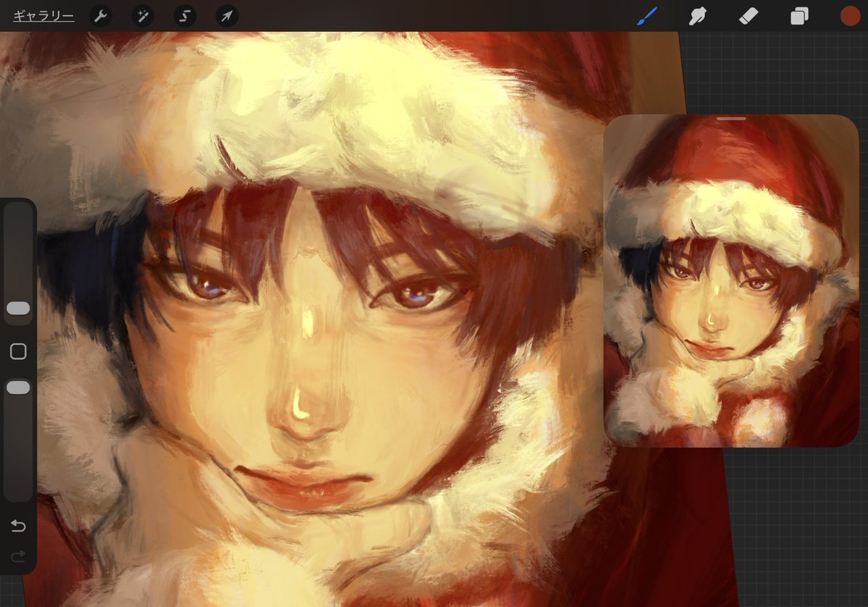This screenshot has width=868, height=607.
Task: Activate the Transform arrow tool
Action: [227, 16]
